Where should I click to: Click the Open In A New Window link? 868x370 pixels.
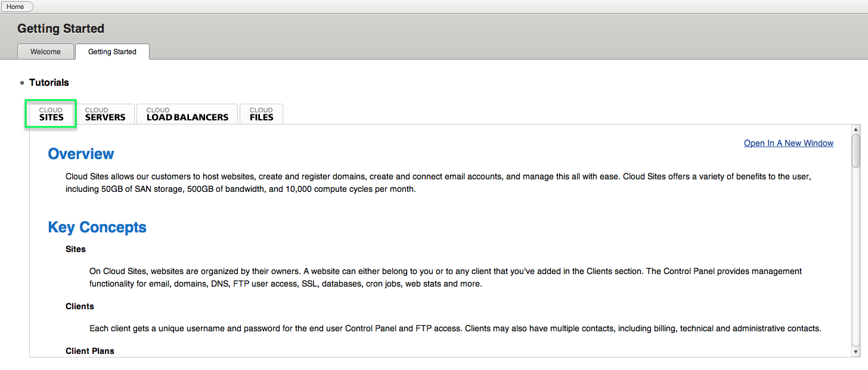[x=789, y=143]
